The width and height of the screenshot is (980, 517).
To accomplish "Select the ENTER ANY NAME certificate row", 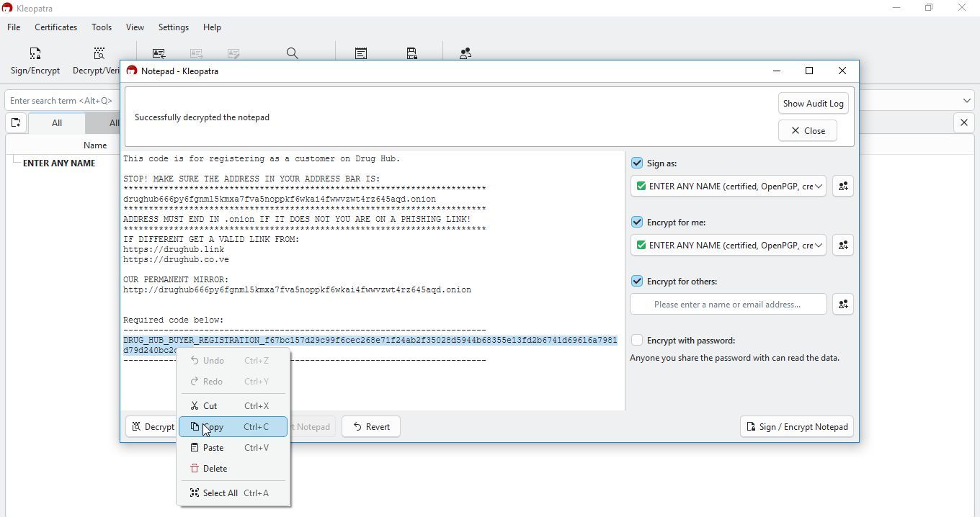I will [x=59, y=163].
